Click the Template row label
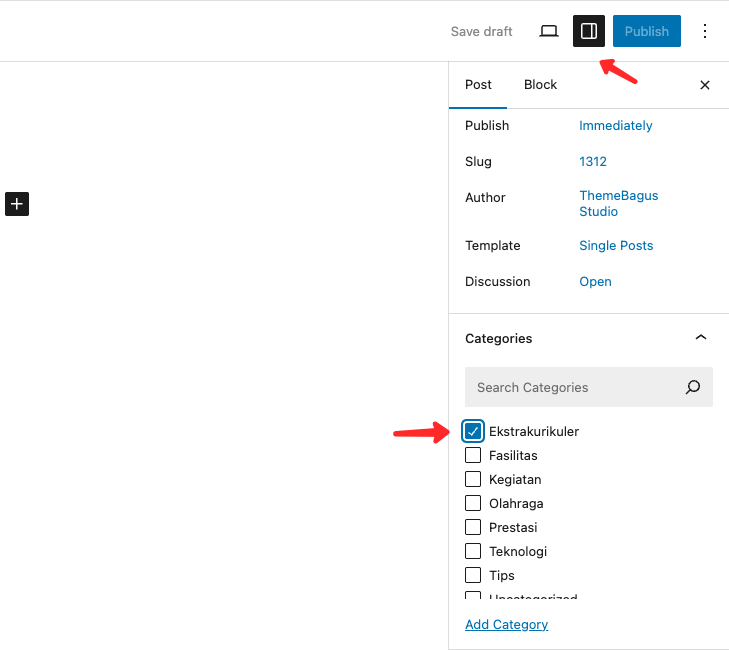The width and height of the screenshot is (729, 650). click(x=492, y=245)
